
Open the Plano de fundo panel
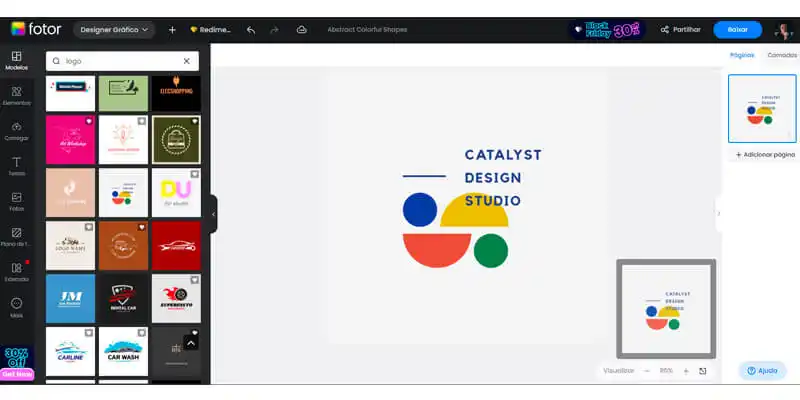pos(16,237)
